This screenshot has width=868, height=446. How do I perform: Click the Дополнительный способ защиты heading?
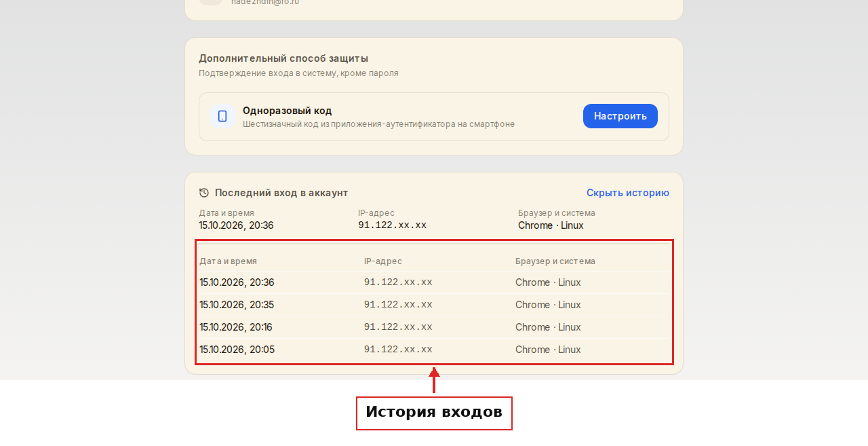(x=283, y=58)
